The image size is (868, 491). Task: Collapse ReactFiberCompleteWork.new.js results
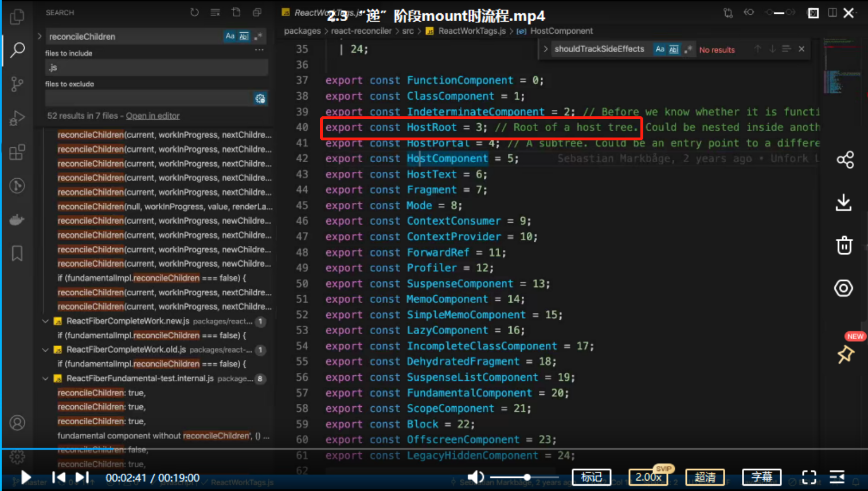point(46,321)
